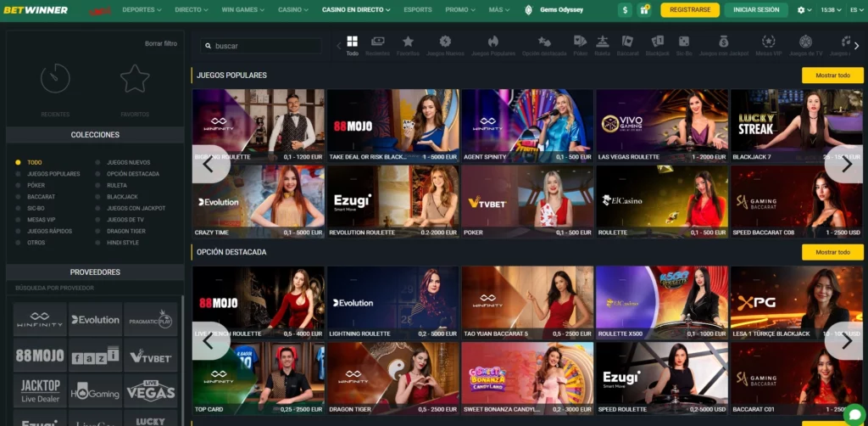Expand the Promo menu dropdown
The width and height of the screenshot is (868, 426).
pyautogui.click(x=460, y=10)
